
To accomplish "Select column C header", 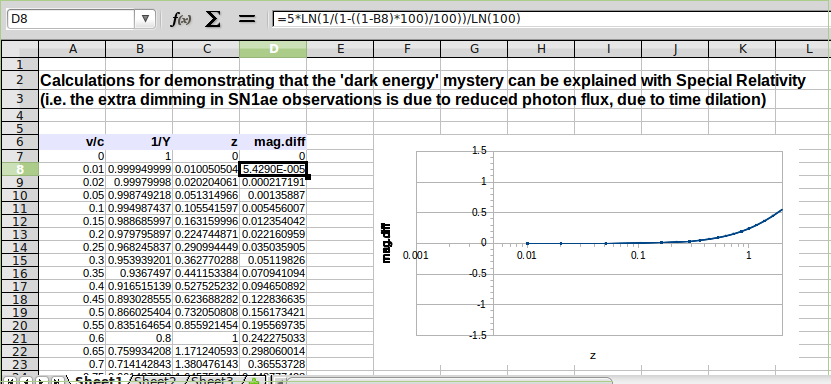I will [206, 49].
